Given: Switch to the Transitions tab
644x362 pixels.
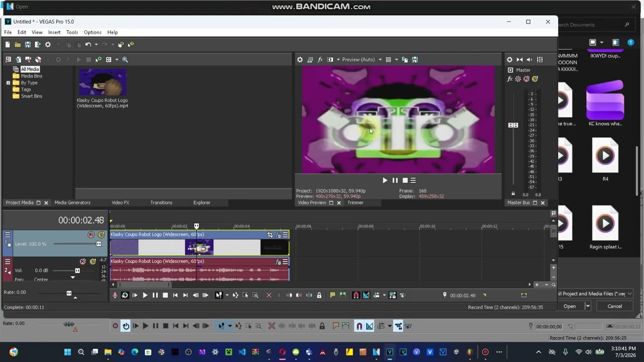Looking at the screenshot, I should click(161, 203).
